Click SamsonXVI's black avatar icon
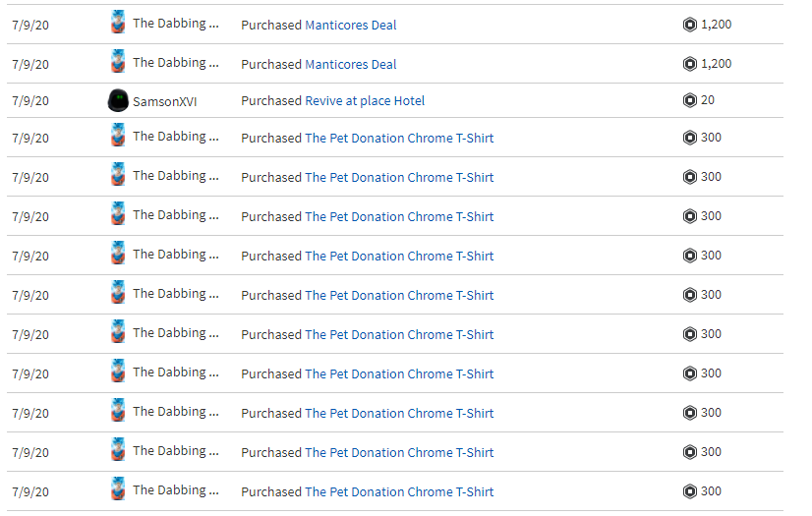 [x=118, y=100]
